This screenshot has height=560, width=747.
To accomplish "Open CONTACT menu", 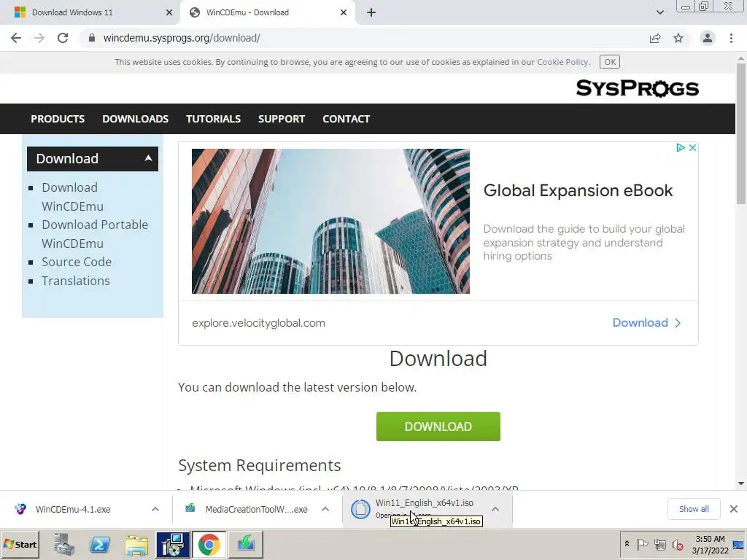I will [347, 119].
